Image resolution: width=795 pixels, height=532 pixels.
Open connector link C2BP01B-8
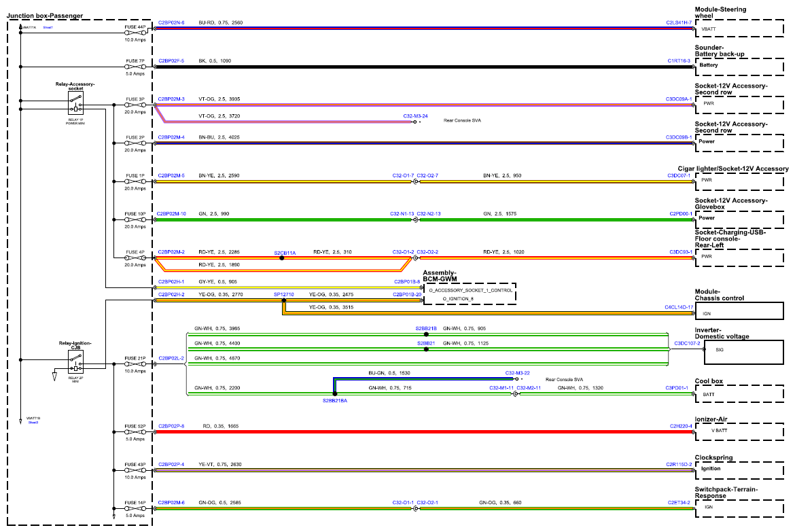[x=407, y=282]
